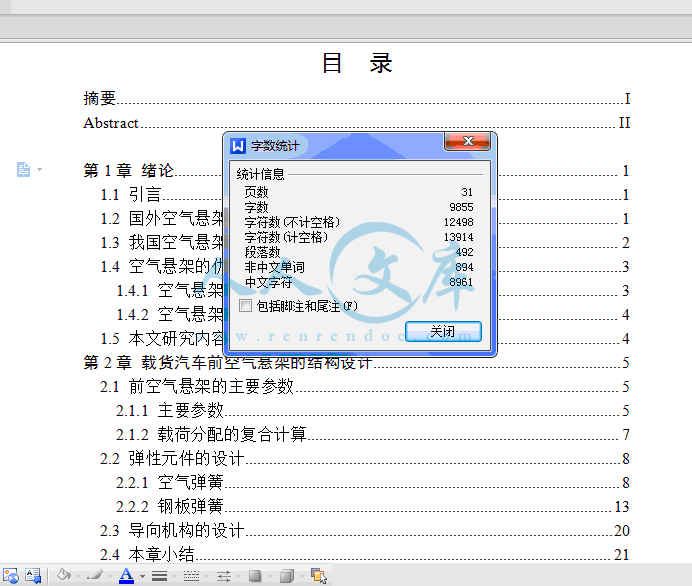Viewport: 692px width, 586px height.
Task: Click the insert picture icon in drawing toolbar
Action: click(x=11, y=576)
